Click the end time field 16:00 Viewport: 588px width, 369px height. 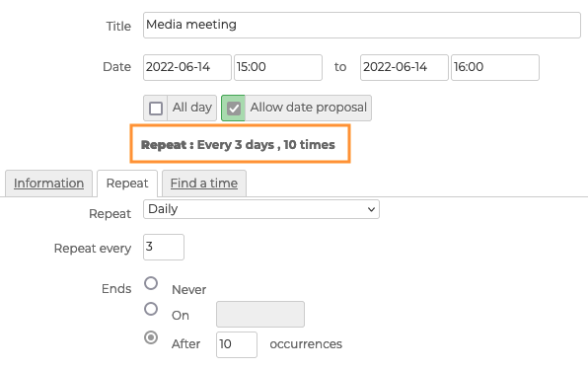495,67
